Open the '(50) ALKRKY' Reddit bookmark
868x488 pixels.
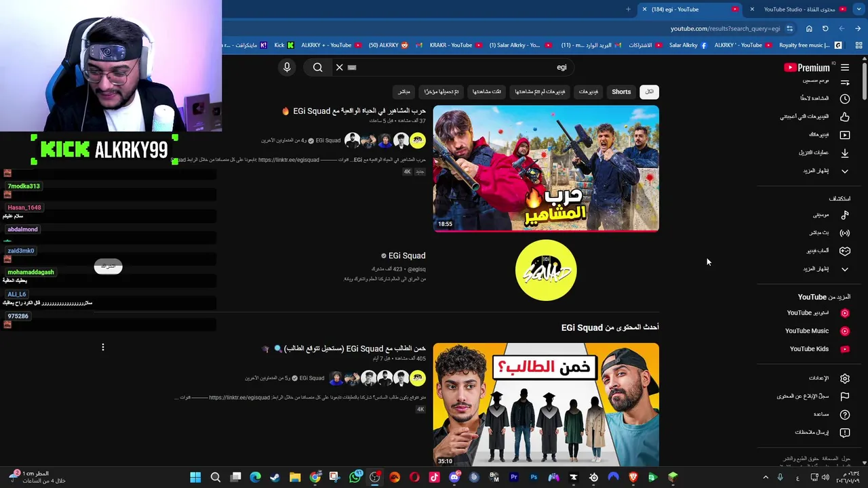(x=389, y=45)
